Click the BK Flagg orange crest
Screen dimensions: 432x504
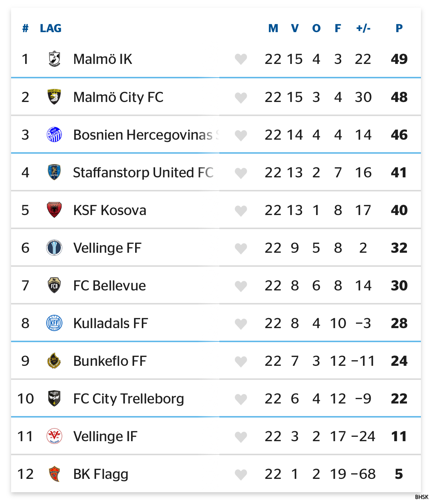coord(54,474)
